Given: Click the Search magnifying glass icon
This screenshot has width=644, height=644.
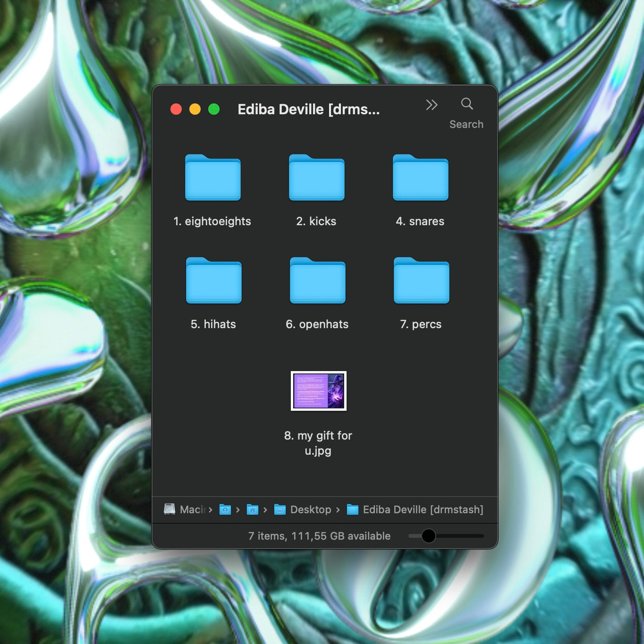Looking at the screenshot, I should (466, 104).
